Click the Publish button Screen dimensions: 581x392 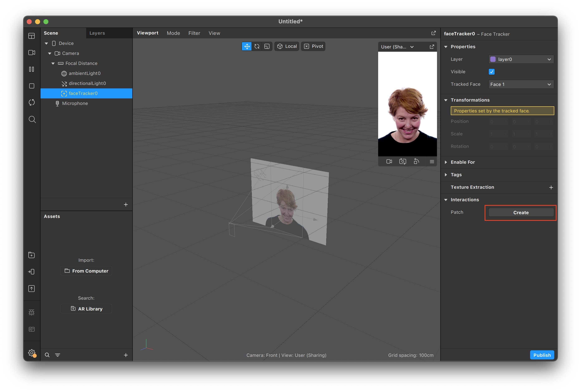tap(542, 355)
